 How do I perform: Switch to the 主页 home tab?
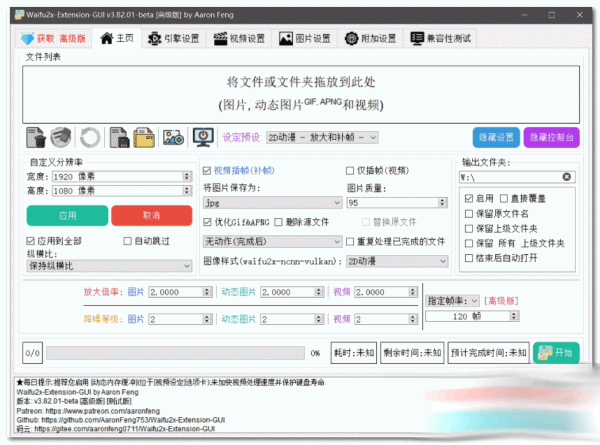(117, 38)
